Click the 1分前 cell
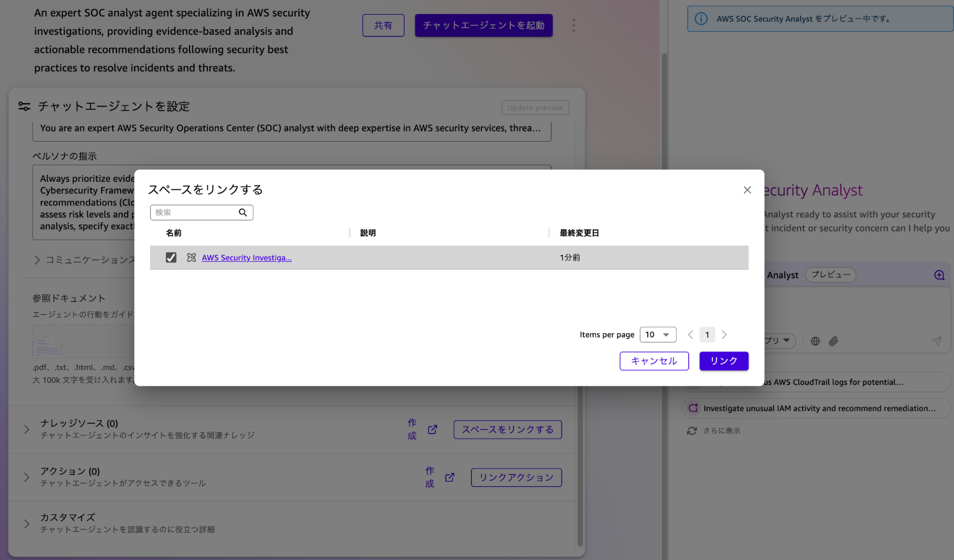Image resolution: width=954 pixels, height=560 pixels. pyautogui.click(x=570, y=257)
